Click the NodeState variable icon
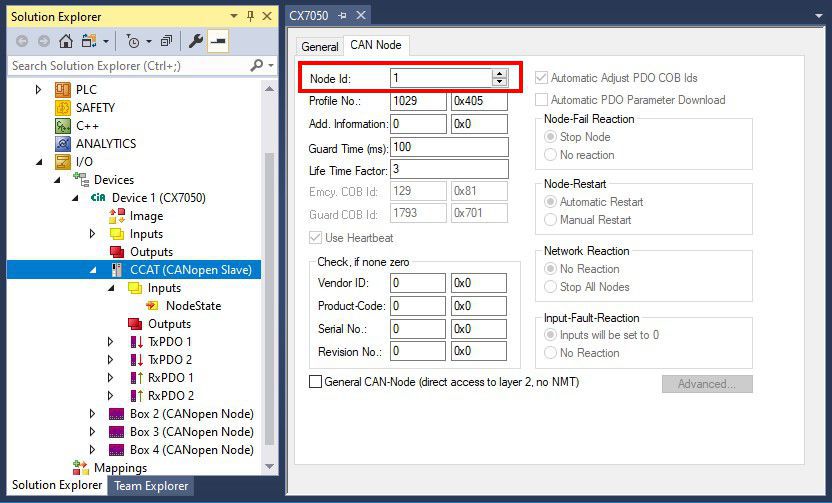Viewport: 832px width, 503px height. (152, 306)
